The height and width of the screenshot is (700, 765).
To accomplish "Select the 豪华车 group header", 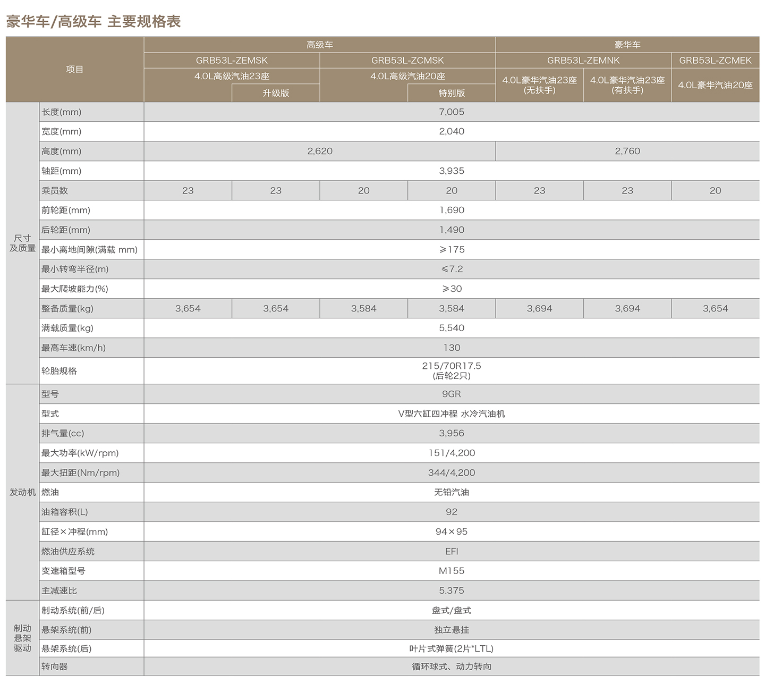I will pyautogui.click(x=627, y=45).
